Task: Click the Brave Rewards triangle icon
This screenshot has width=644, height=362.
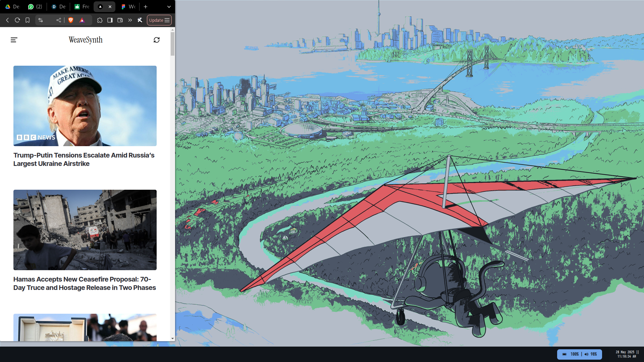Action: pos(82,20)
